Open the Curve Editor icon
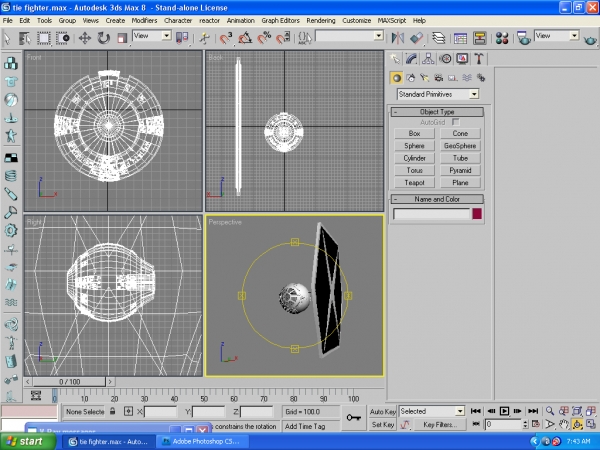The height and width of the screenshot is (450, 600). coord(460,38)
